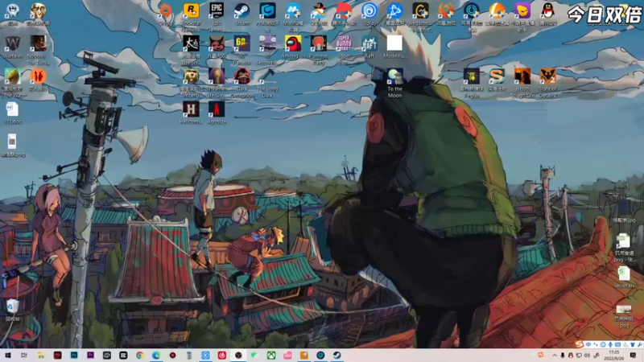Open the notification center icon

tap(633, 356)
